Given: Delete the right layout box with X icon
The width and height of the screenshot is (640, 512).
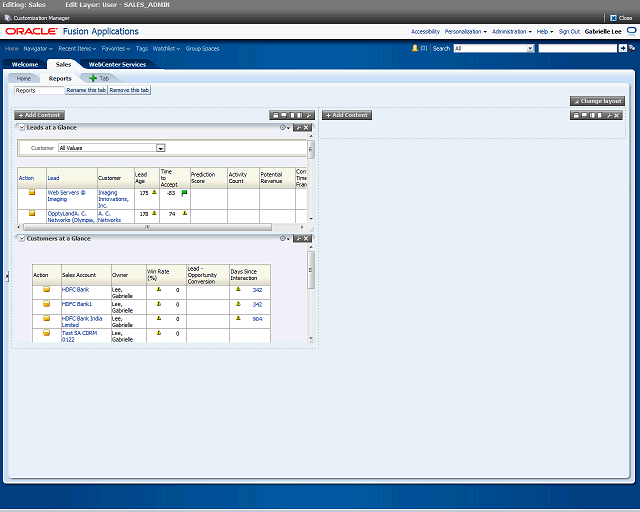Looking at the screenshot, I should [617, 115].
